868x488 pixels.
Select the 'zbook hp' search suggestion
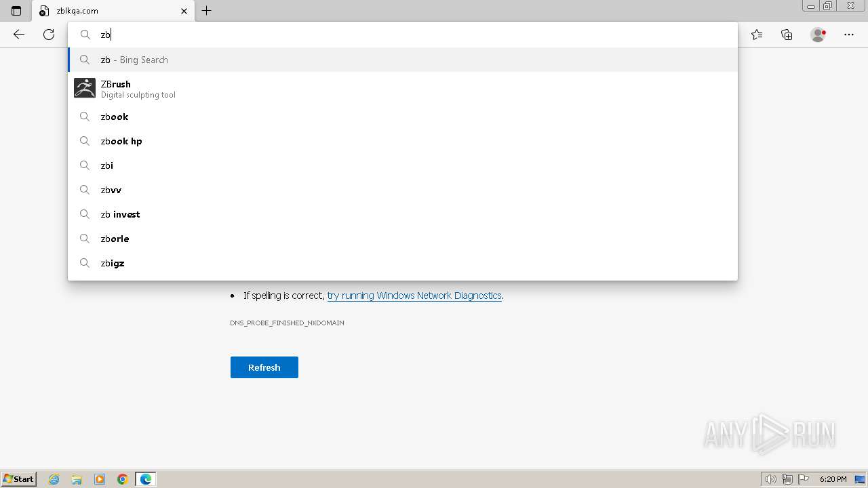pos(403,141)
